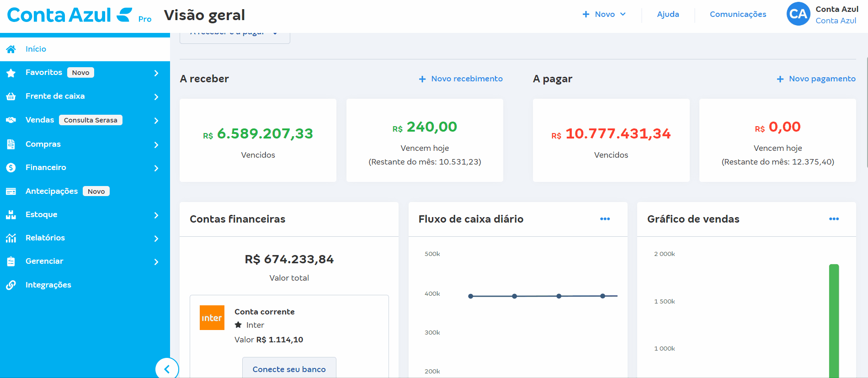Click the R$ 674.233,84 total value
The image size is (868, 378).
[x=289, y=259]
